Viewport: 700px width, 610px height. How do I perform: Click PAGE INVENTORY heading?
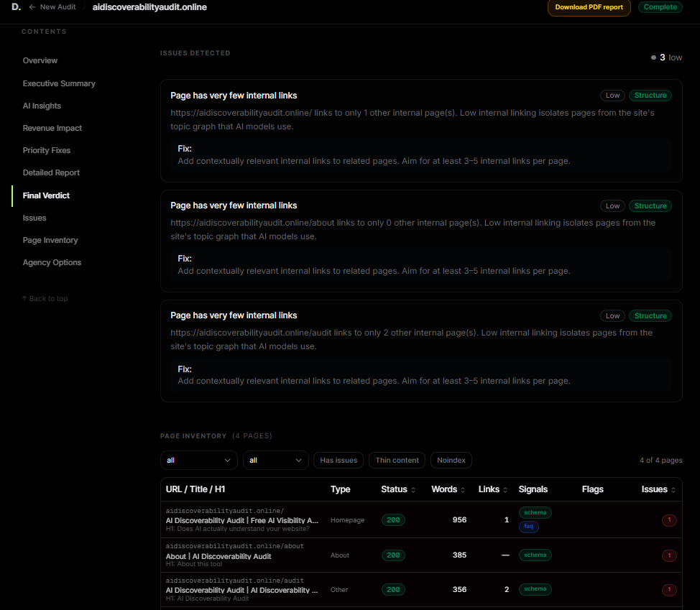(x=193, y=436)
